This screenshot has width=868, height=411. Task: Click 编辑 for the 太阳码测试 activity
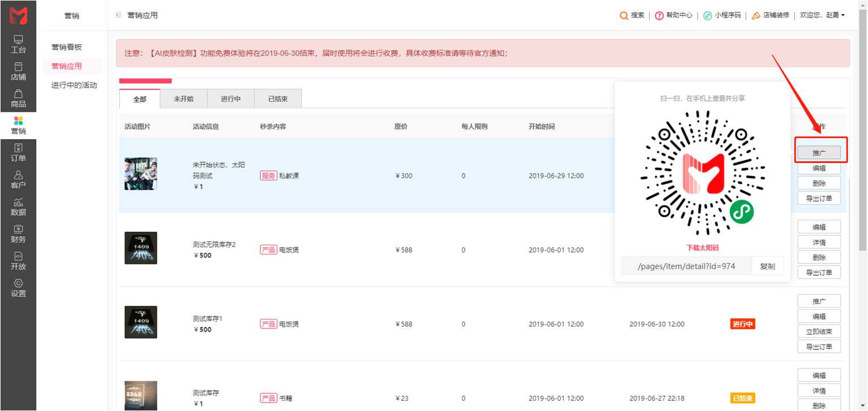[819, 168]
